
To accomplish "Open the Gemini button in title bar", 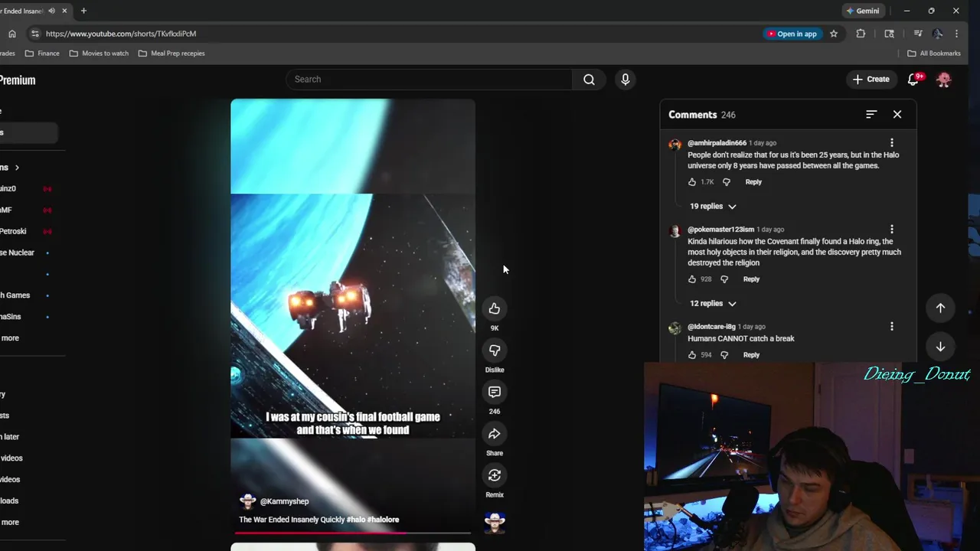I will click(863, 11).
